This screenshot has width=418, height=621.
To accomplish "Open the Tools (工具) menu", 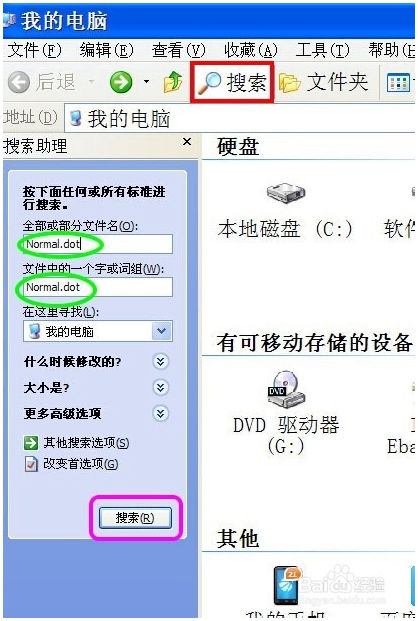I will coord(323,50).
